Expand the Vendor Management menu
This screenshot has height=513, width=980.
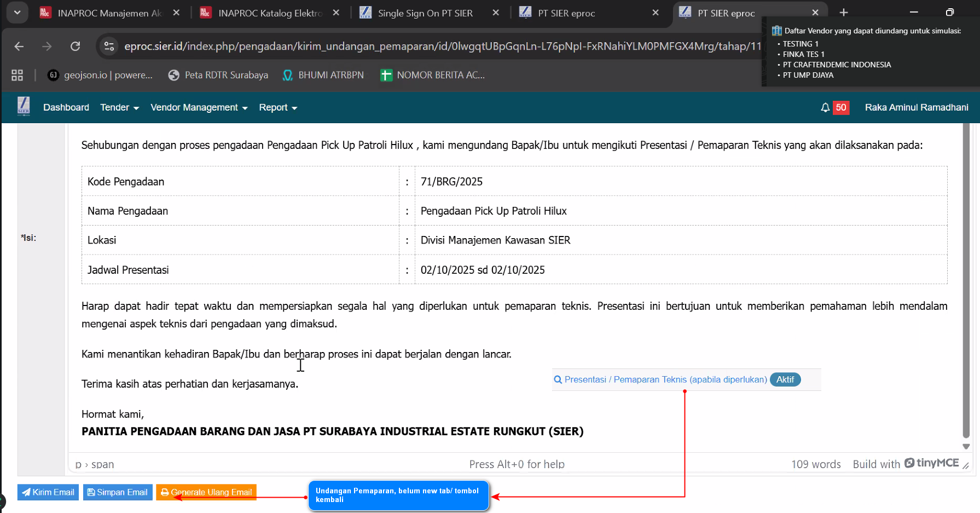pos(199,108)
